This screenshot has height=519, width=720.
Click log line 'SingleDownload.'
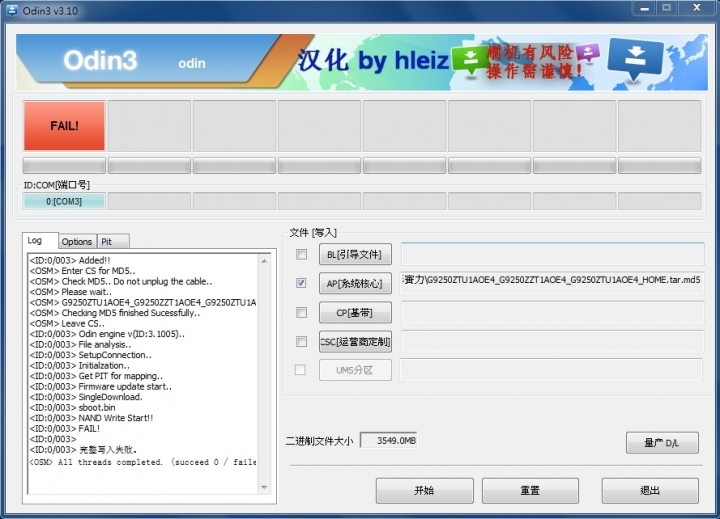86,397
